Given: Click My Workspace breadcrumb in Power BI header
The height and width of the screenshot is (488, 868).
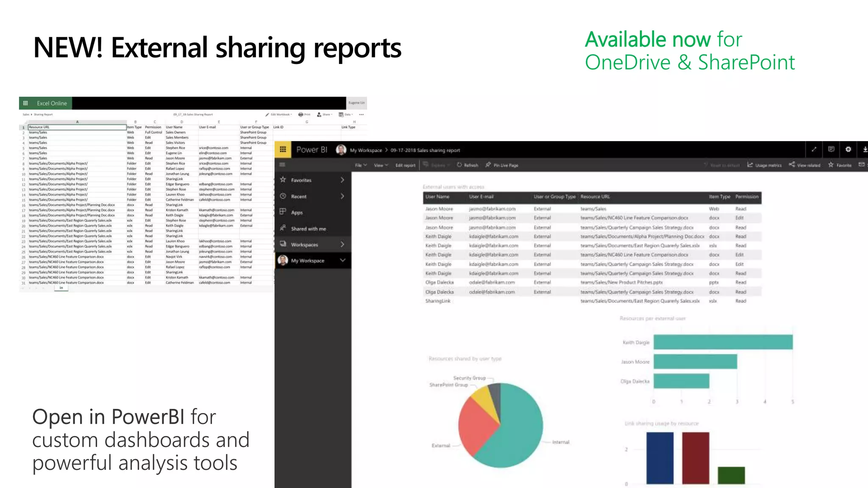Looking at the screenshot, I should pos(366,150).
